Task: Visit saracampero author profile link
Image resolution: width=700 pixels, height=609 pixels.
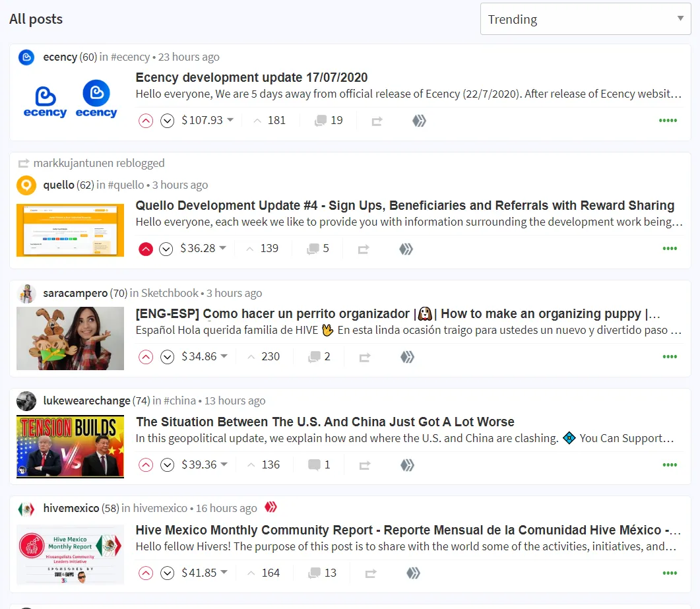Action: pos(75,294)
